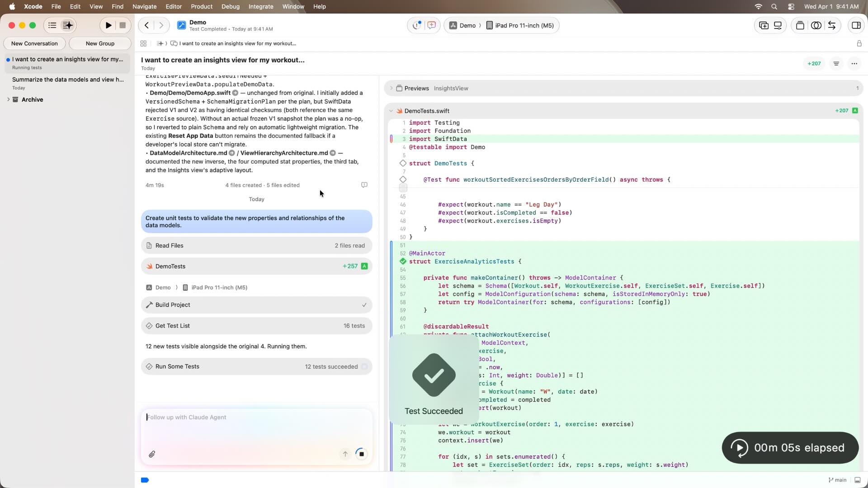This screenshot has width=868, height=488.
Task: Open the Integrate menu
Action: coord(261,6)
